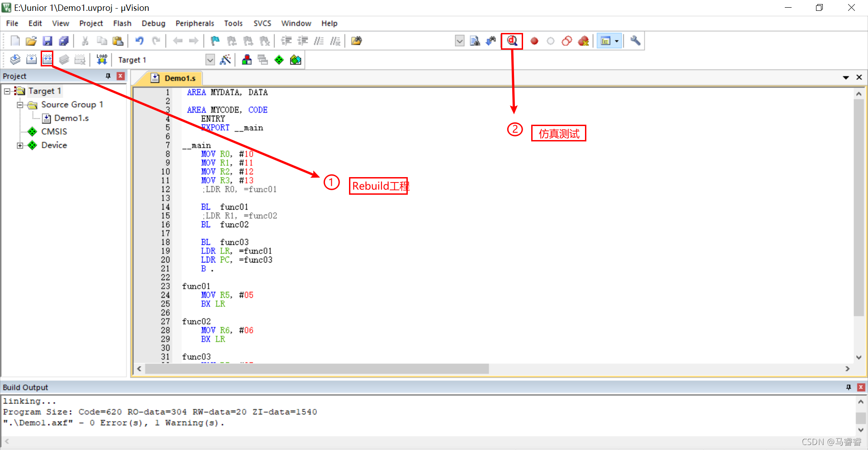The width and height of the screenshot is (868, 450).
Task: Open the Peripherals menu
Action: (195, 23)
